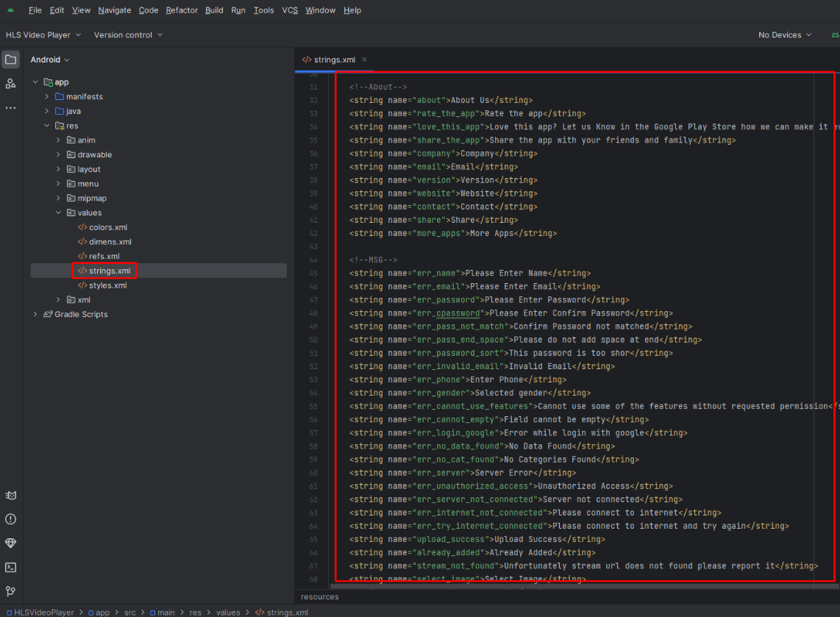Open the Android project view dropdown
The height and width of the screenshot is (617, 840).
pos(50,60)
